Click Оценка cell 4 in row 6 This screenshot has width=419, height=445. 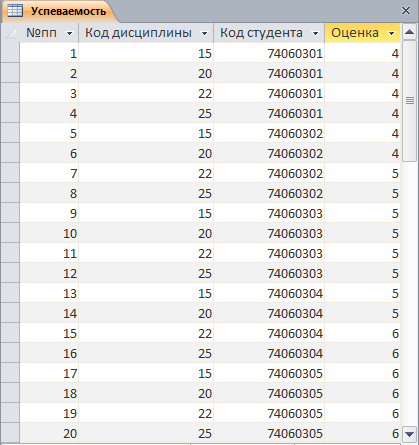[363, 153]
